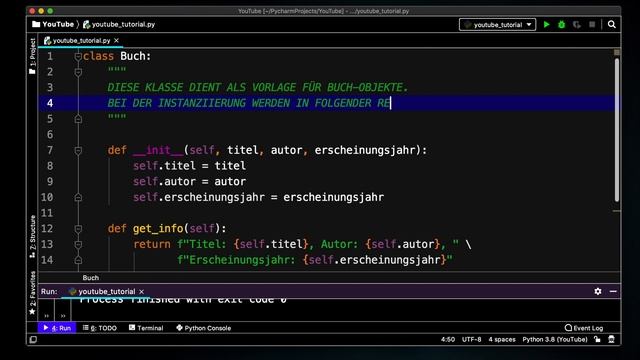Screen dimensions: 640x360
Task: Open the Python Console tool window
Action: [x=204, y=328]
